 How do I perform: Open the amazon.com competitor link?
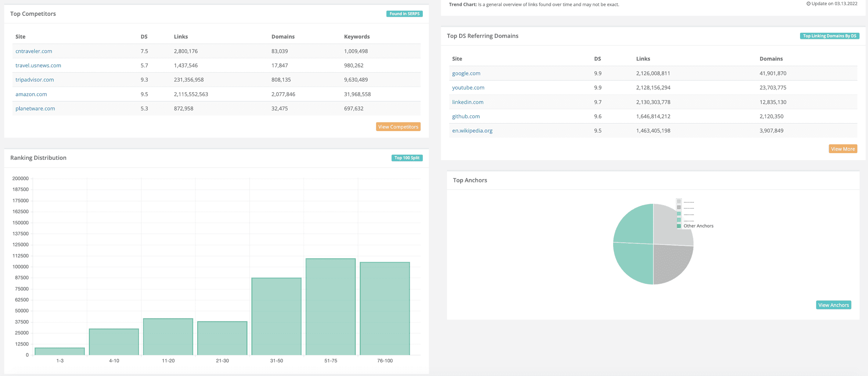click(x=31, y=94)
